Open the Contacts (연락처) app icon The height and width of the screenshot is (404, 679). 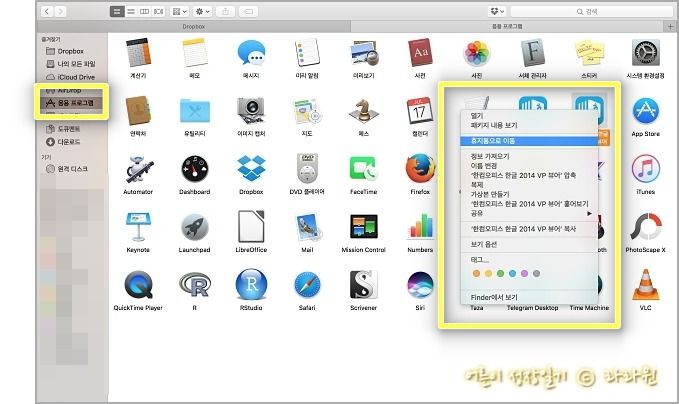(138, 110)
